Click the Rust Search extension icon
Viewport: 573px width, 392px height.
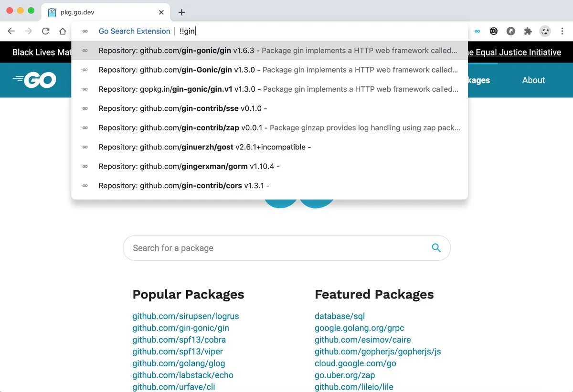pos(494,32)
